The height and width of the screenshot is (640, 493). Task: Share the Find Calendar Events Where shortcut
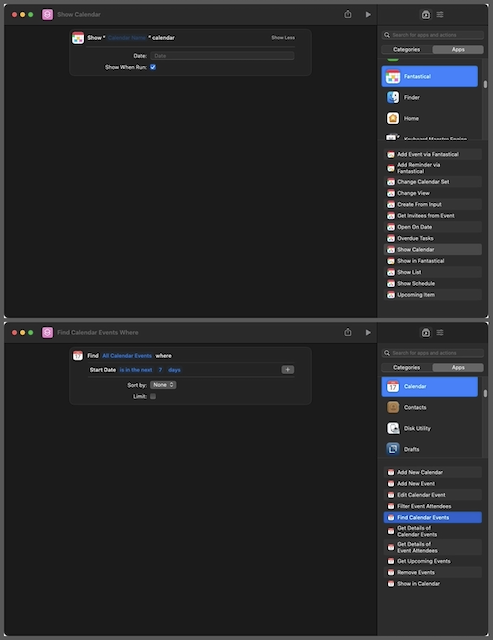pyautogui.click(x=347, y=332)
